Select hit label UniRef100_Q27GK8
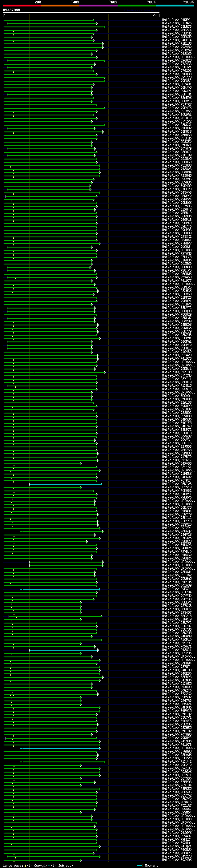197x868 pixels. [x=177, y=606]
